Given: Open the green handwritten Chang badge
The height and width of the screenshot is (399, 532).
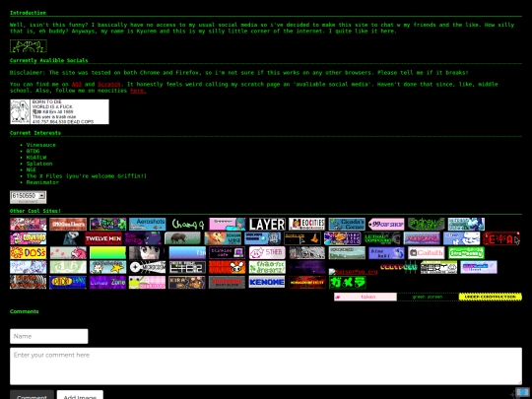Looking at the screenshot, I should tap(187, 225).
